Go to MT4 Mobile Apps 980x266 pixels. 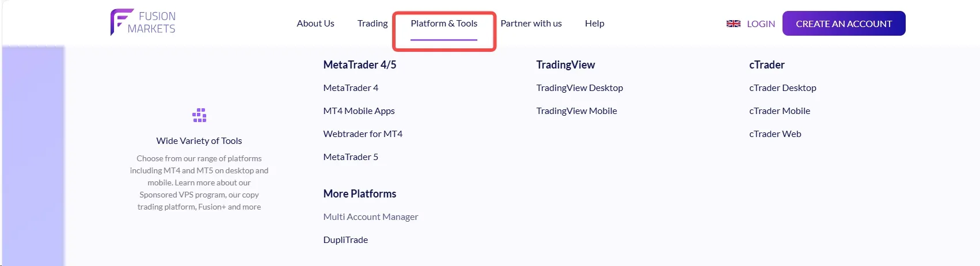click(x=359, y=111)
